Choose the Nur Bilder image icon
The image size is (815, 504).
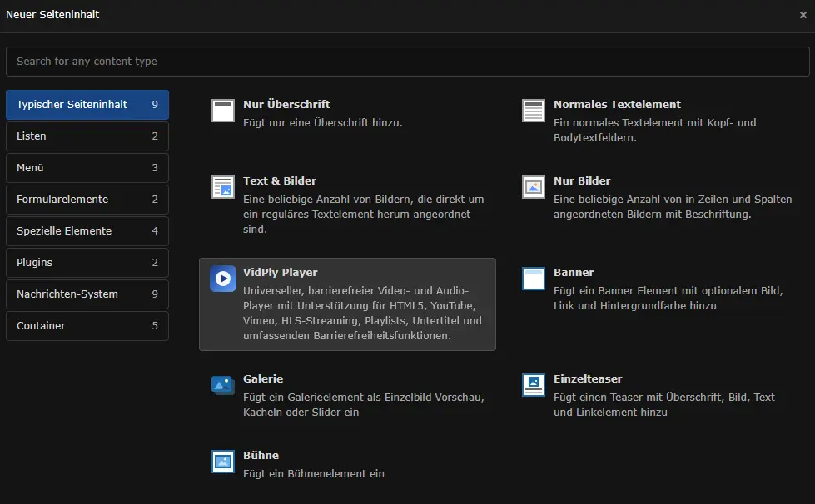point(533,187)
